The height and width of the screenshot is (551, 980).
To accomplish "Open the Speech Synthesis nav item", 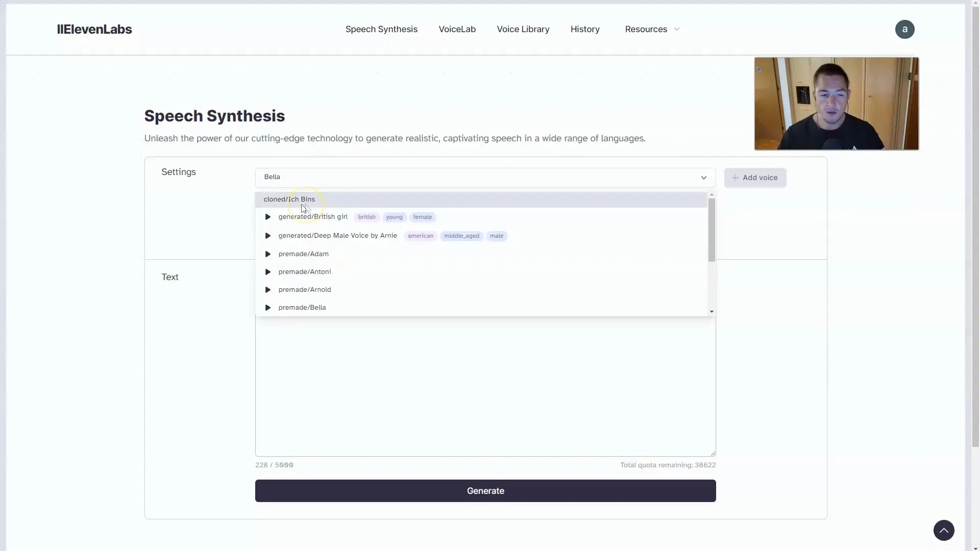I will [381, 29].
